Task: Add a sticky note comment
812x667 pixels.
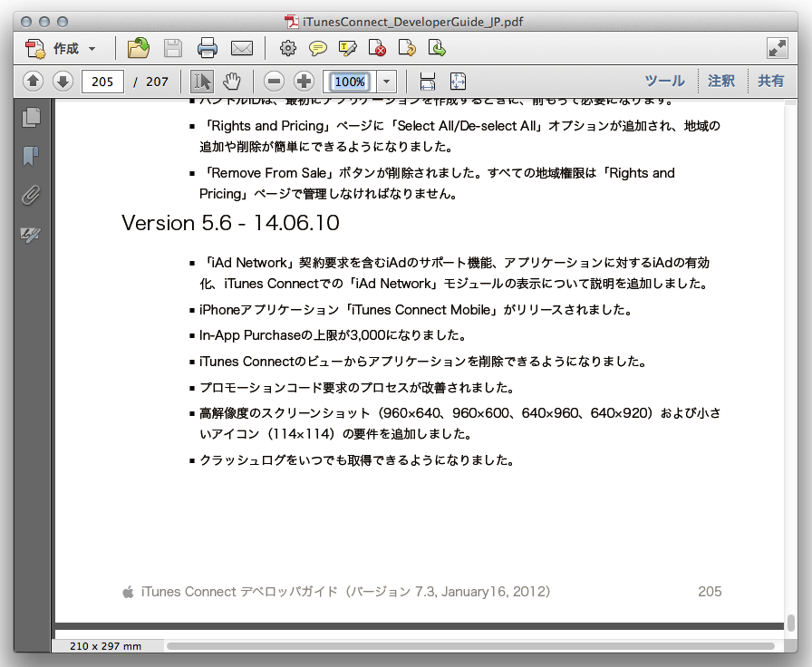Action: pyautogui.click(x=318, y=49)
